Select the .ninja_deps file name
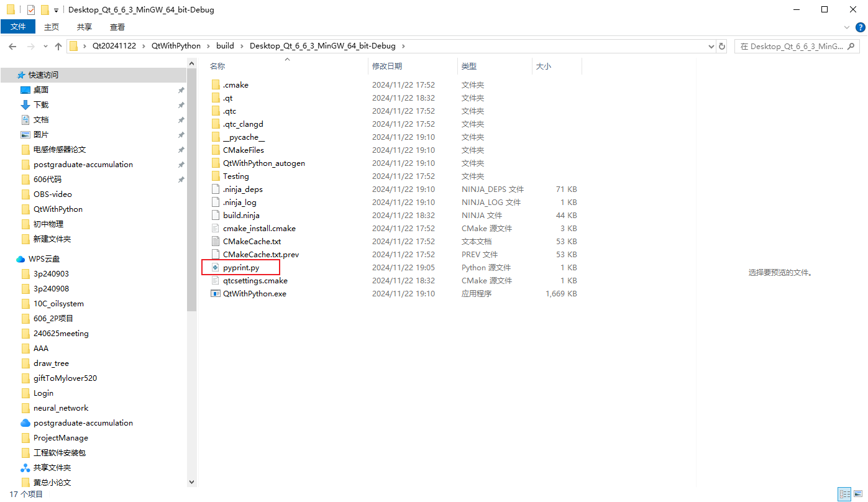The image size is (868, 502). (x=243, y=189)
